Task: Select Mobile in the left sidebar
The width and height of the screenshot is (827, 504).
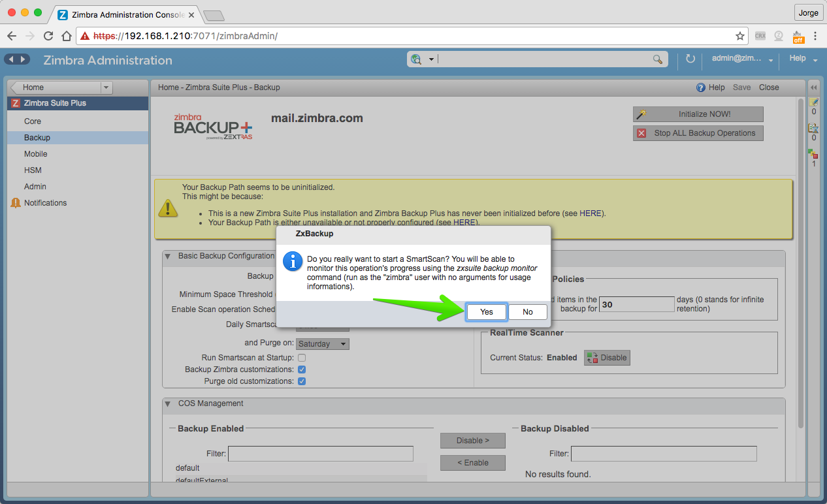Action: 36,154
